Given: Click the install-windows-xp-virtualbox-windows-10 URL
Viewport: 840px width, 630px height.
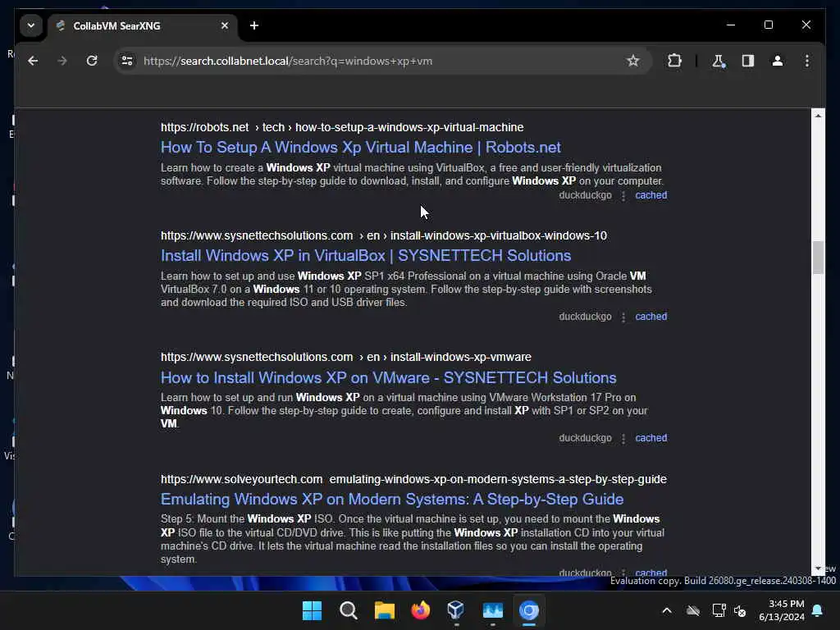Looking at the screenshot, I should coord(384,235).
